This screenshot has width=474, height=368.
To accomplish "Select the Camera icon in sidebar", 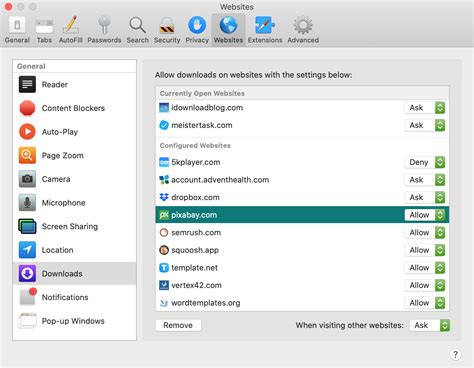I will click(x=27, y=179).
